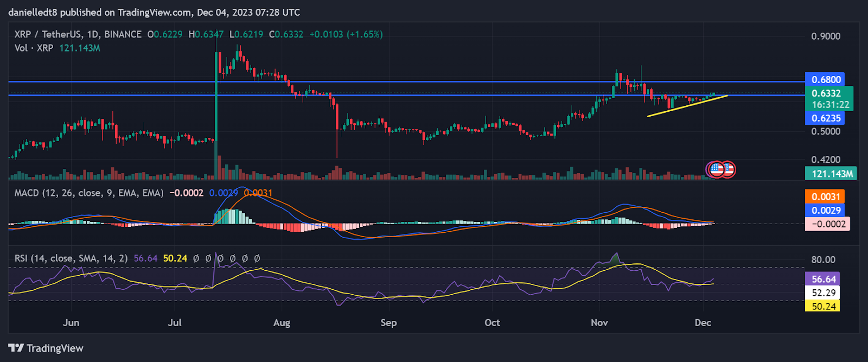Click the yellow RSI legend value 50.24

click(x=175, y=258)
